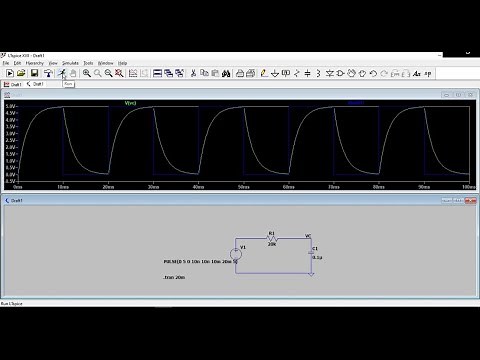The width and height of the screenshot is (480, 360).
Task: Zoom to fit with the crossed magnifier
Action: 119,73
